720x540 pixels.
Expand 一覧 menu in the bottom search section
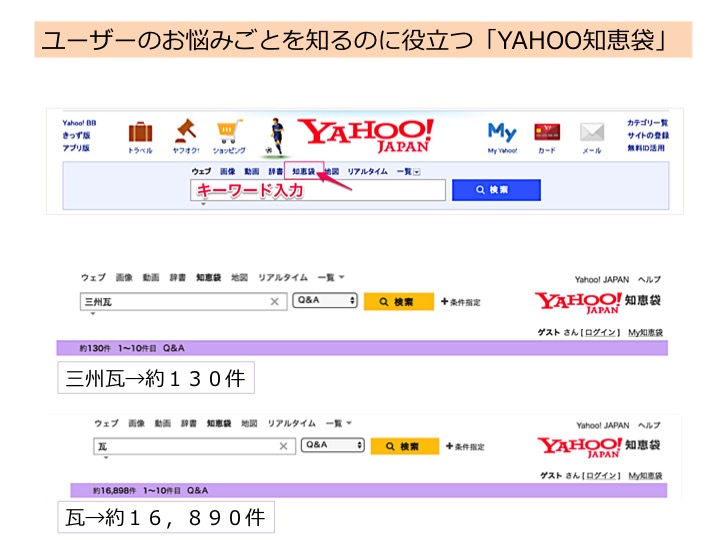(x=339, y=423)
